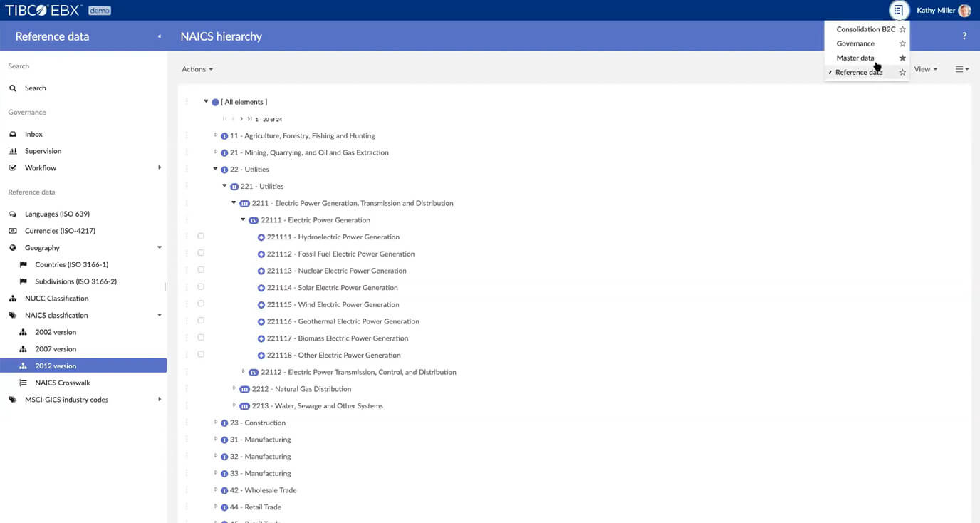Check the 221114 Solar Electric row checkbox
980x523 pixels.
pos(201,286)
